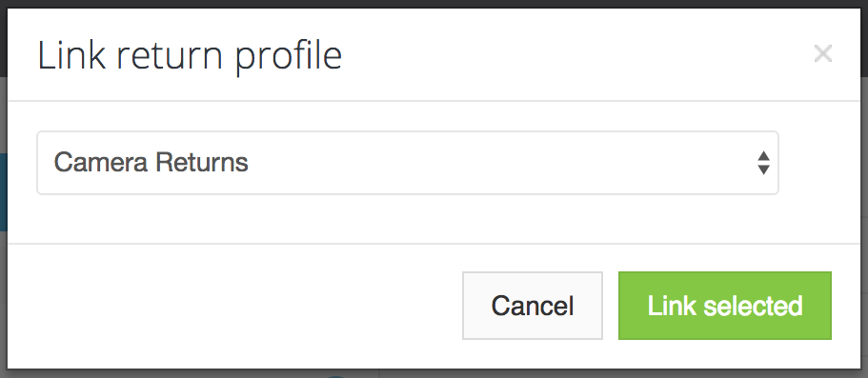Click the empty area inside the dialog body
Image resolution: width=868 pixels, height=378 pixels.
point(408,219)
